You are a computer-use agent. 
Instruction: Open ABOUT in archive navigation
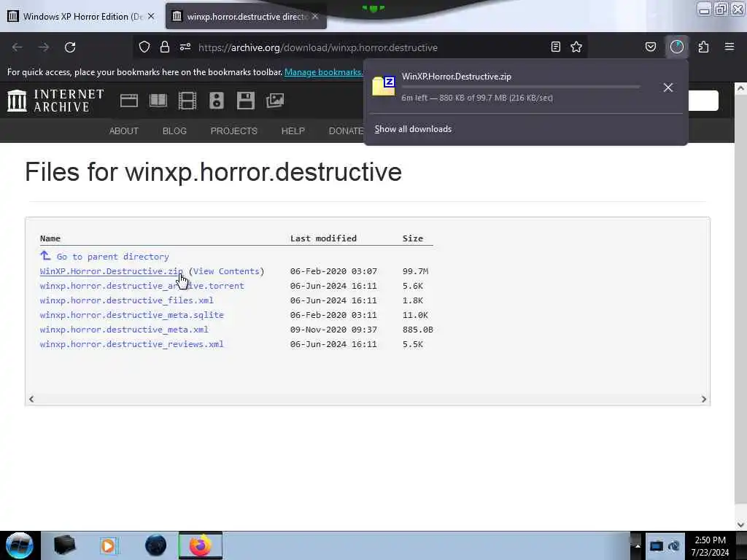pyautogui.click(x=124, y=131)
